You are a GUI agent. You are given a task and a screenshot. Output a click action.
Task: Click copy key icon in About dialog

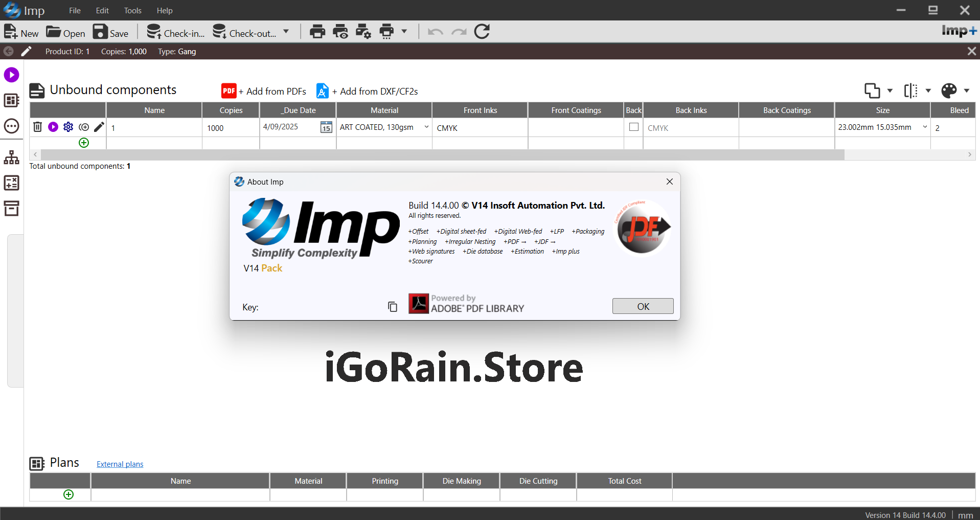(x=392, y=307)
